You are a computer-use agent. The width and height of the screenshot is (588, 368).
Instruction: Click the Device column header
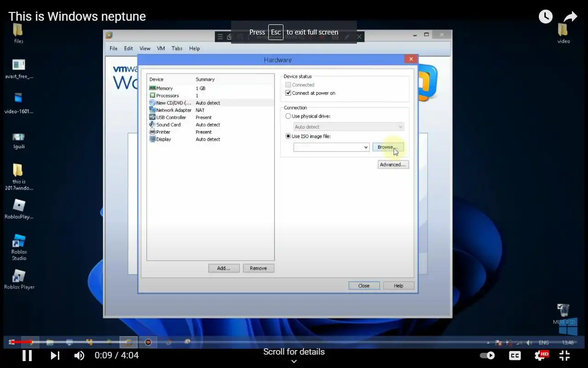click(156, 80)
